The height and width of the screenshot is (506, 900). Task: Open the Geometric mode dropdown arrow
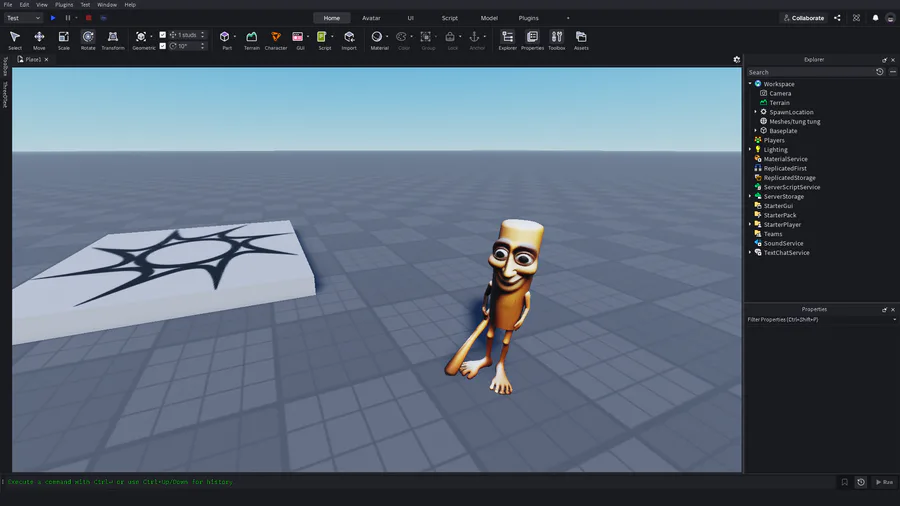click(152, 37)
